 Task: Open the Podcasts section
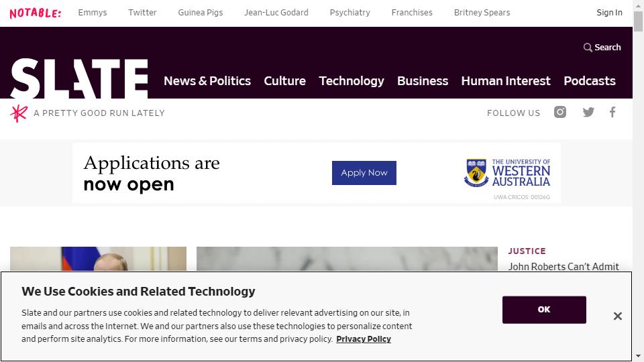tap(590, 81)
